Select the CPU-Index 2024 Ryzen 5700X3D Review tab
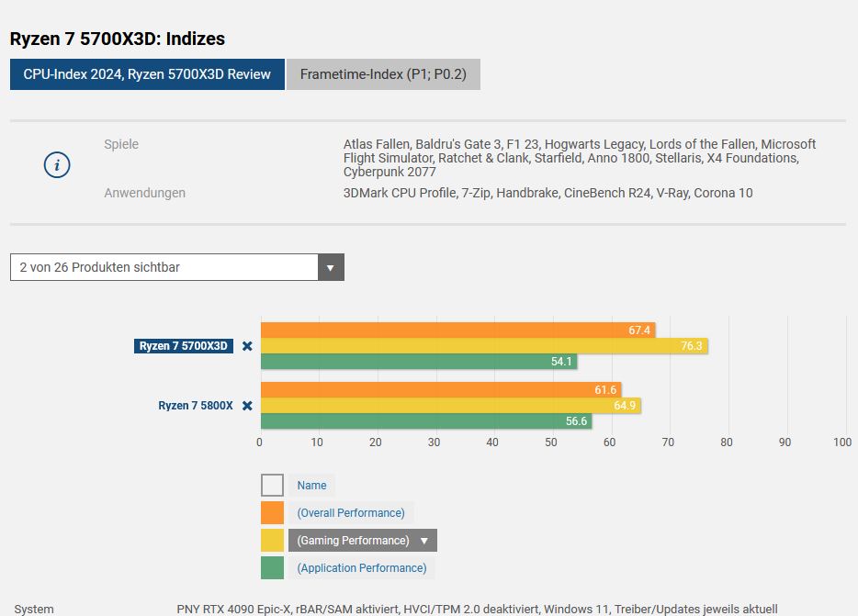Image resolution: width=858 pixels, height=616 pixels. click(x=147, y=74)
